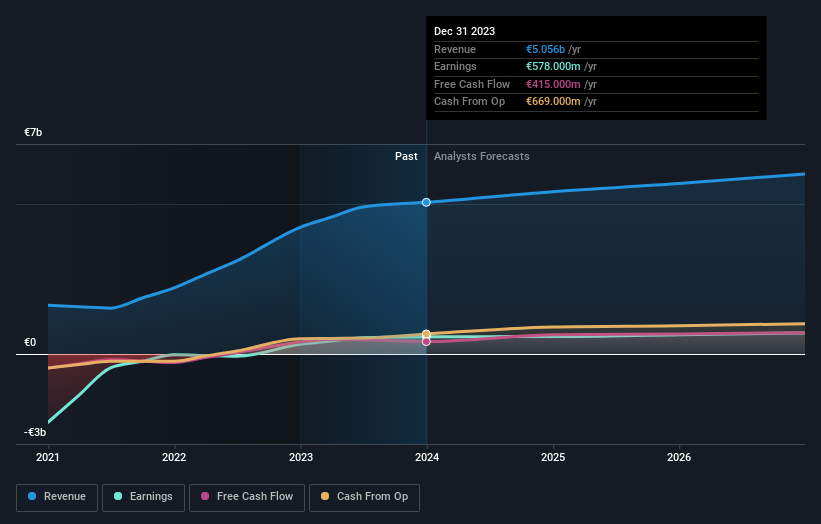Click the Analysts Forecasts label
Viewport: 821px width, 524px height.
pos(482,157)
